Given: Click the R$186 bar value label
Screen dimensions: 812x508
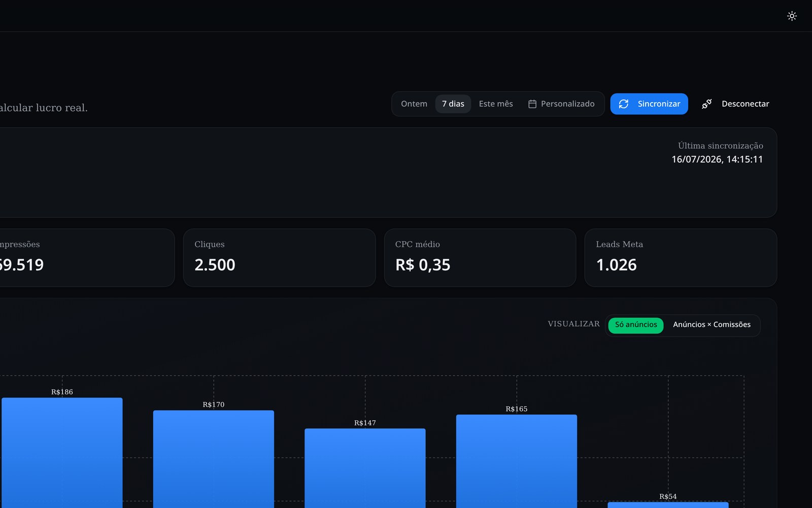Looking at the screenshot, I should [x=62, y=392].
